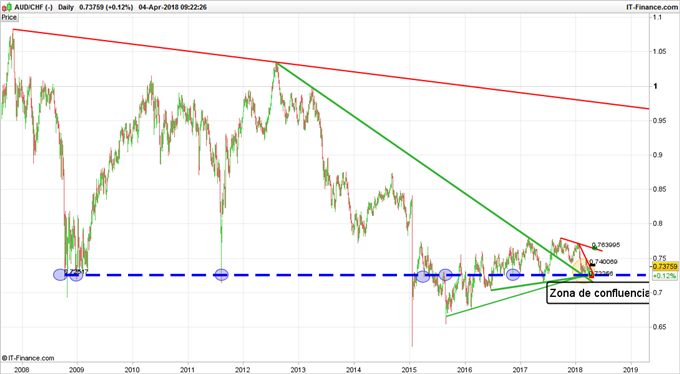Click the 0.85 value on the price axis
Image resolution: width=680 pixels, height=374 pixels.
659,189
